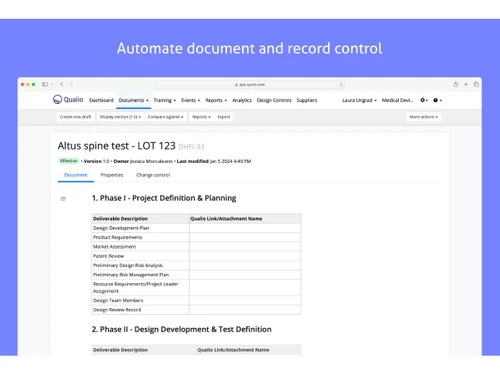The image size is (500, 375).
Task: Expand the Reports menu in top navigation
Action: 216,100
